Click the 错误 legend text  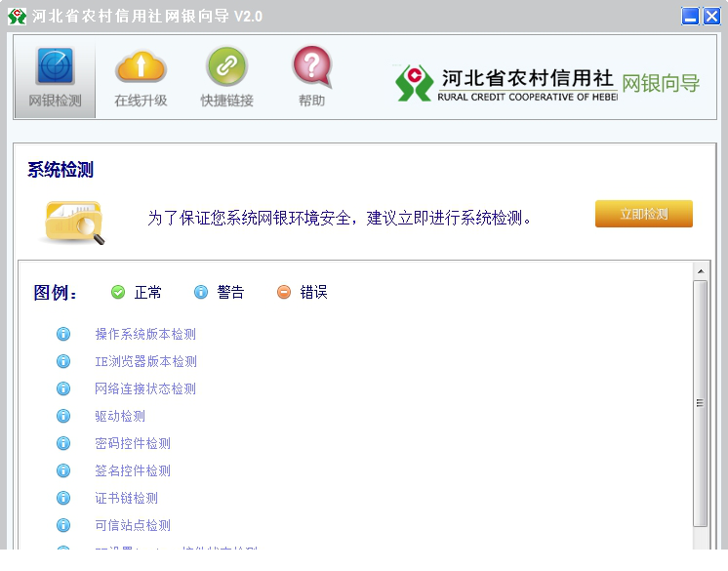313,293
